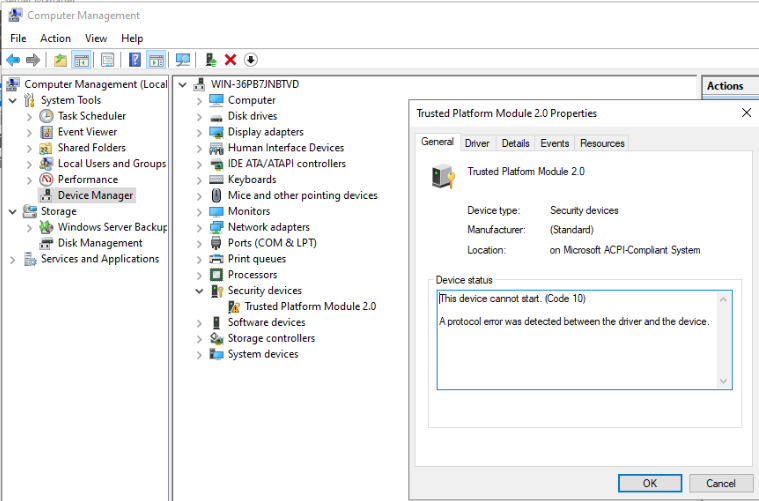The width and height of the screenshot is (759, 501).
Task: Switch to the Events tab
Action: point(554,143)
